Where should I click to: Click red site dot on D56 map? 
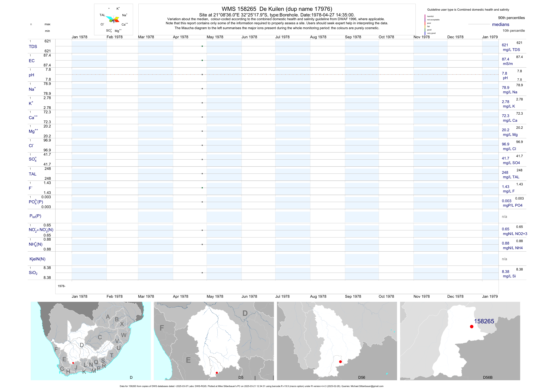[x=340, y=362]
